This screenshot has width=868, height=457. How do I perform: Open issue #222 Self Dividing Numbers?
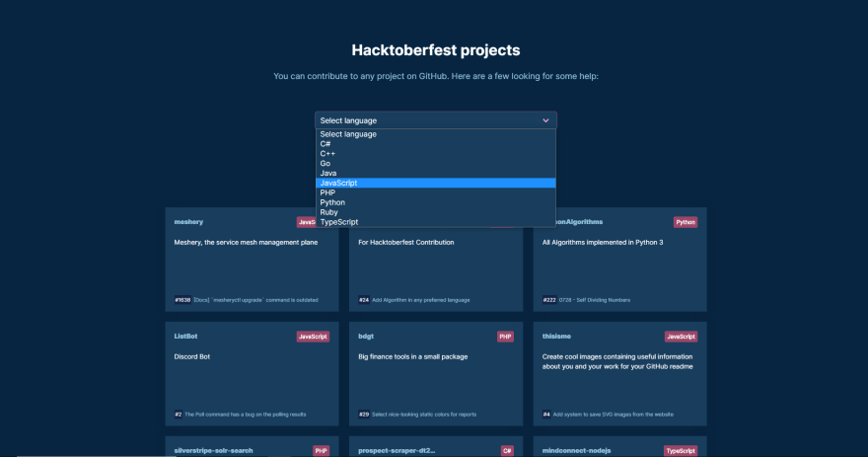(x=586, y=300)
